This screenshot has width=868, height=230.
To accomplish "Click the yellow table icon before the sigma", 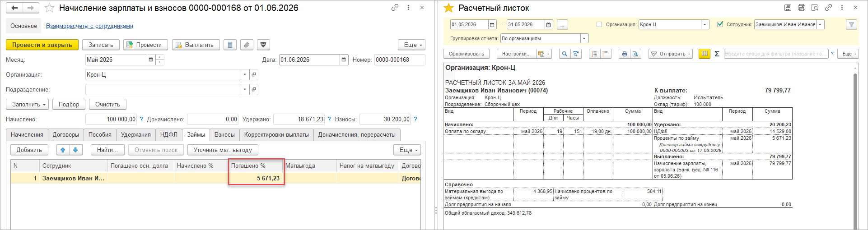I will click(x=705, y=54).
